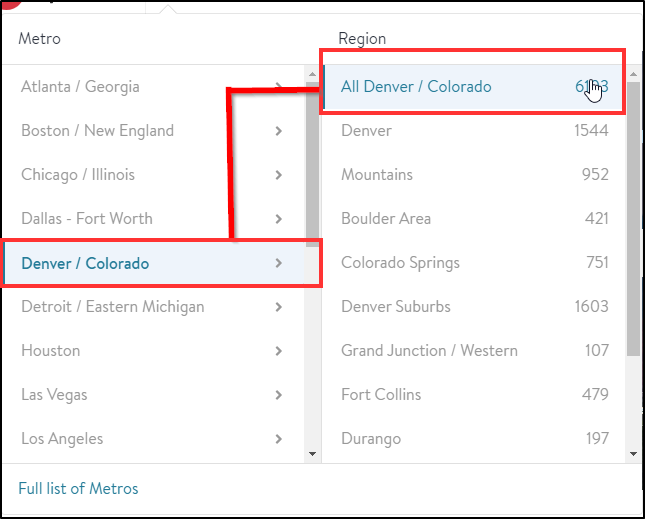Screen dimensions: 645x519
Task: Expand the Boston / New England chevron
Action: [278, 131]
